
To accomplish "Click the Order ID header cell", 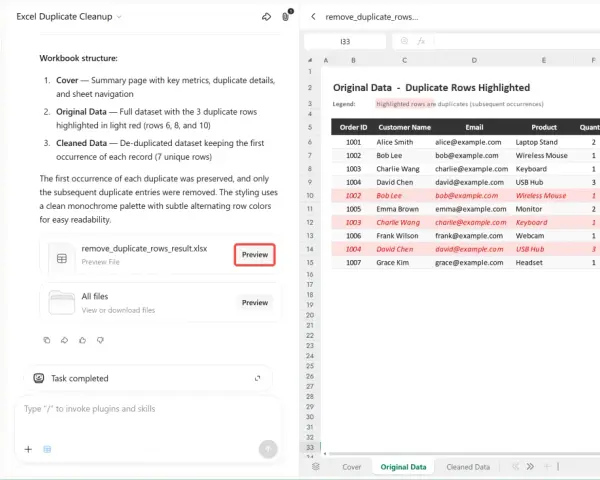I will 353,127.
